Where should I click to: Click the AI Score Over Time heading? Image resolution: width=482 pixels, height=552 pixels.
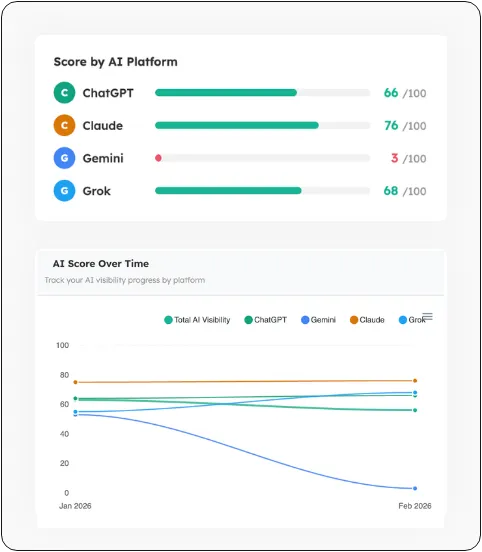101,264
